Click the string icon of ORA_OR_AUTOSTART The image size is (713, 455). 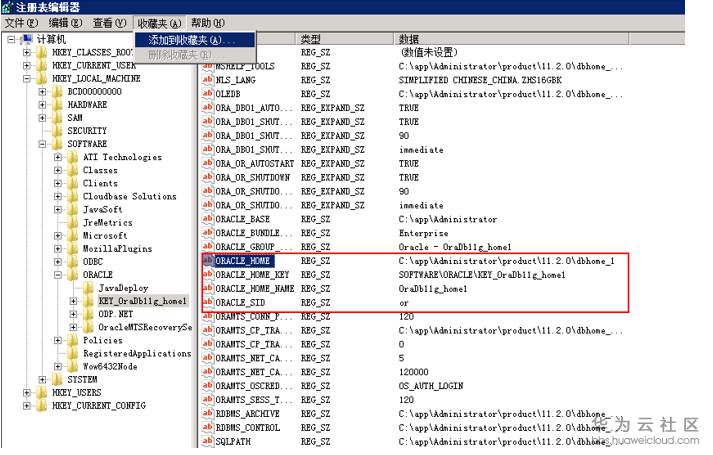(208, 163)
